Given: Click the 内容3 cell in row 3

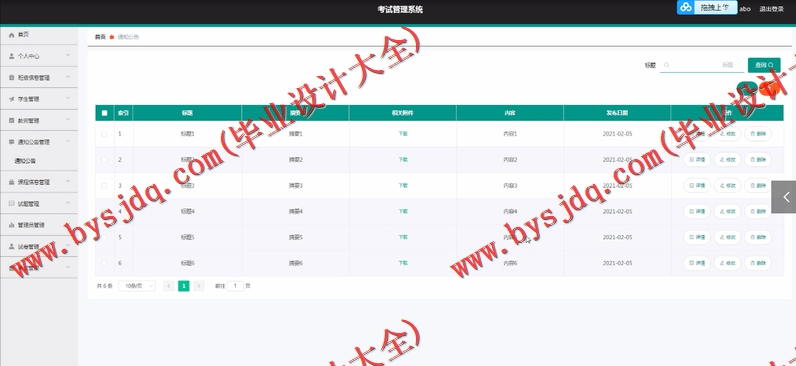Looking at the screenshot, I should (x=510, y=185).
